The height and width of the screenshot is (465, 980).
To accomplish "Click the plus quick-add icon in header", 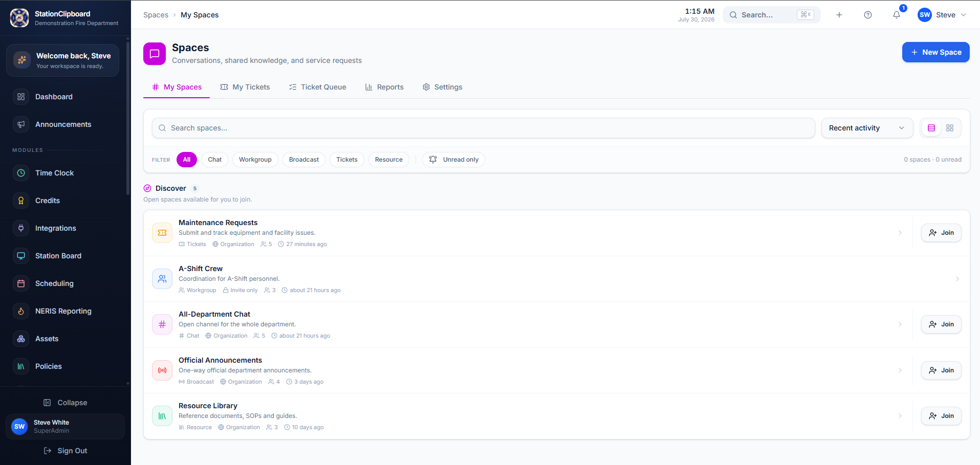I will click(x=839, y=15).
